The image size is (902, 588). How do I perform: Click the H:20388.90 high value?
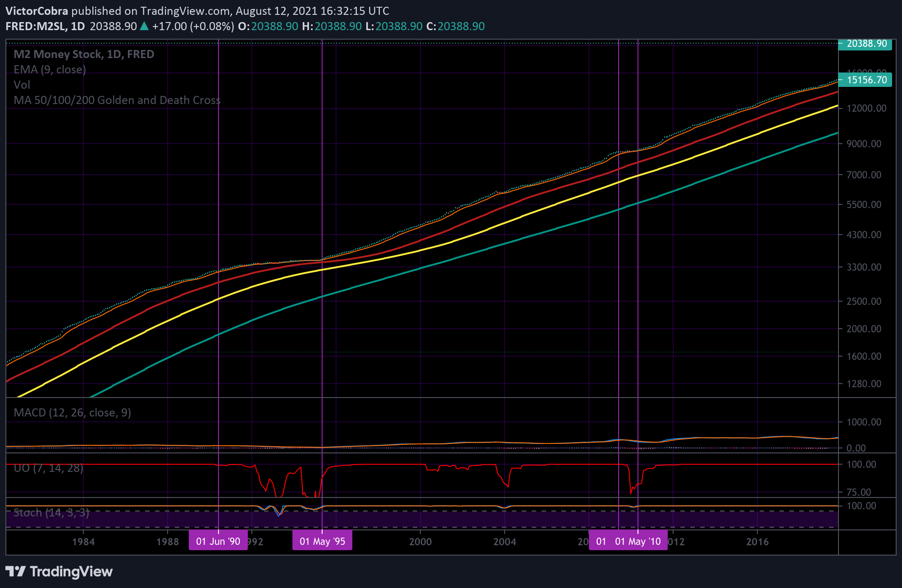click(332, 26)
